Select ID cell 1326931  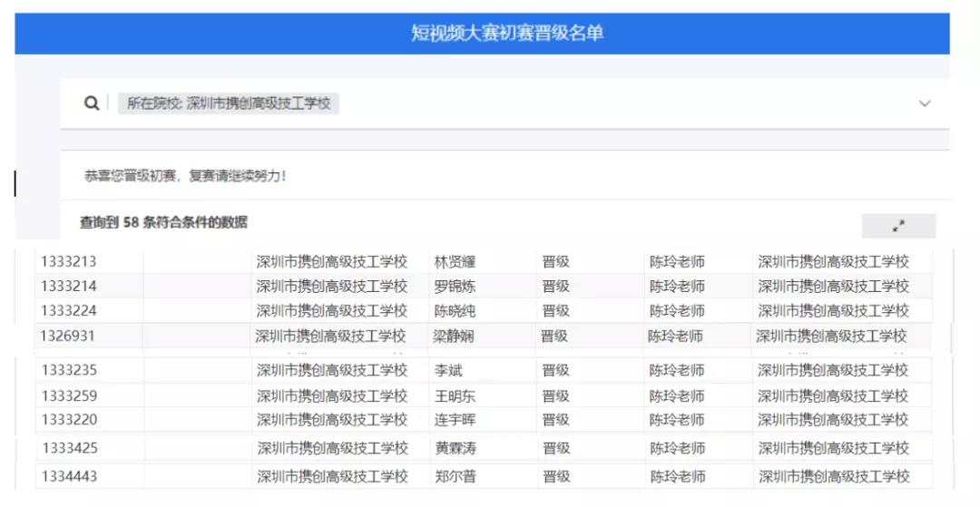[x=67, y=336]
